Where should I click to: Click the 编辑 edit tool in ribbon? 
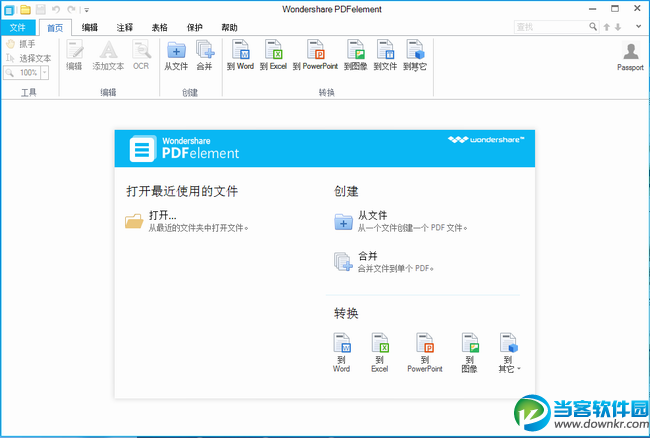click(x=75, y=55)
